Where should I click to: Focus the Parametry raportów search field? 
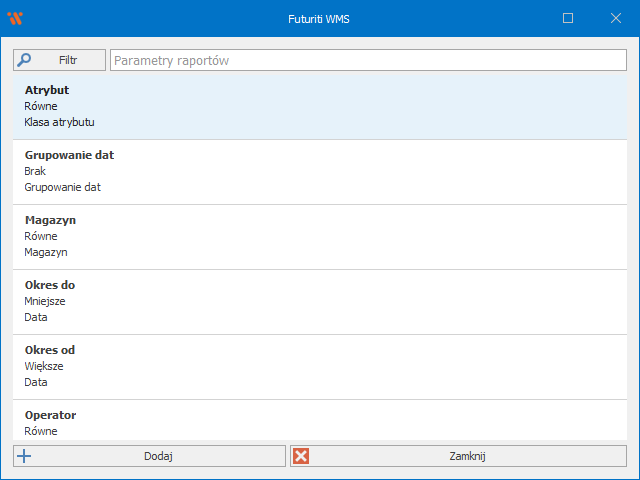(x=367, y=60)
